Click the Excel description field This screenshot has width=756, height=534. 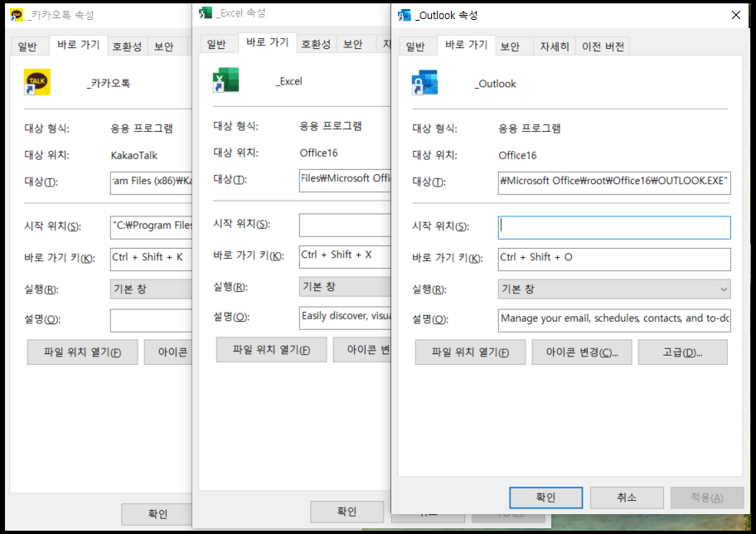(345, 318)
